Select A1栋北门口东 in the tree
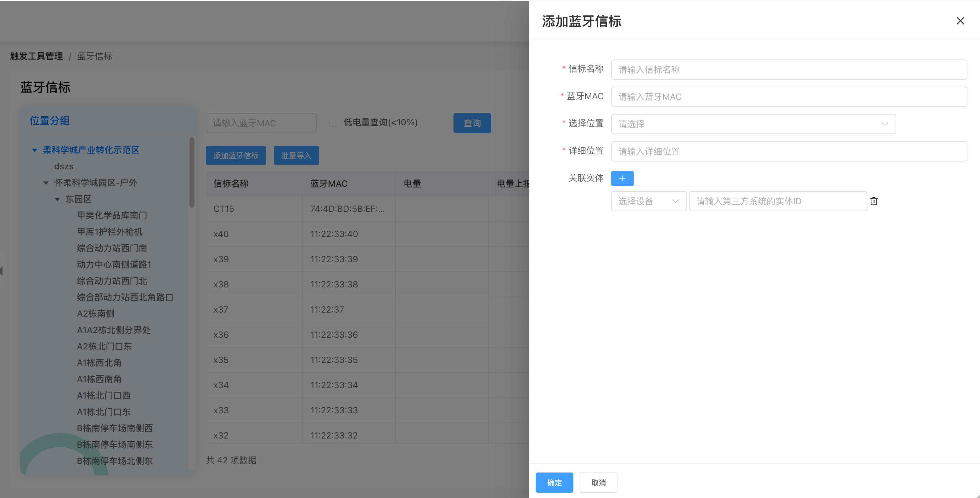Screen dimensions: 980x498 pyautogui.click(x=104, y=412)
